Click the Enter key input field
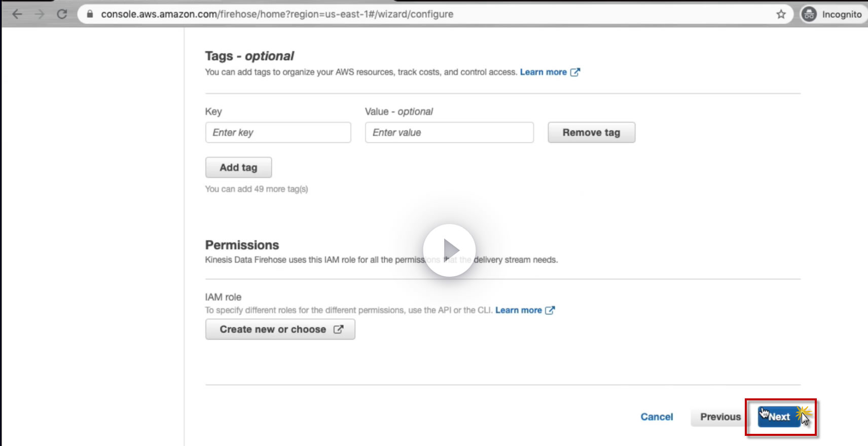 point(278,132)
